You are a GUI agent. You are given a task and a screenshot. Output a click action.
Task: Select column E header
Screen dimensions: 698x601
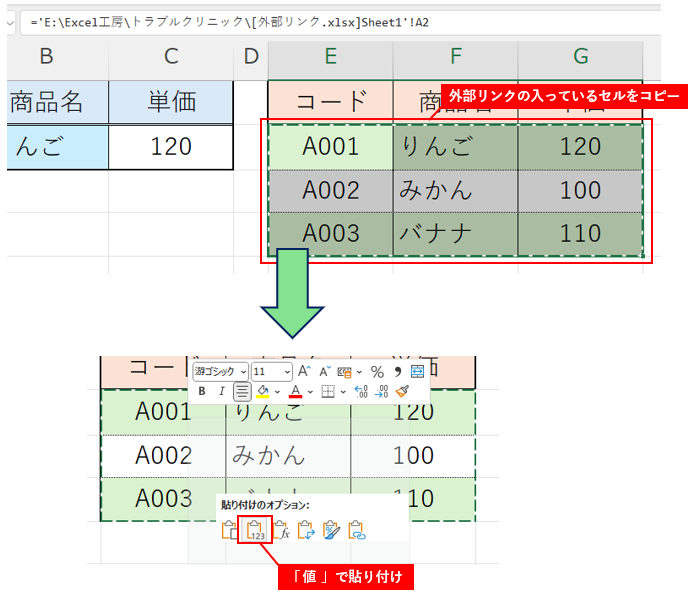click(x=331, y=58)
